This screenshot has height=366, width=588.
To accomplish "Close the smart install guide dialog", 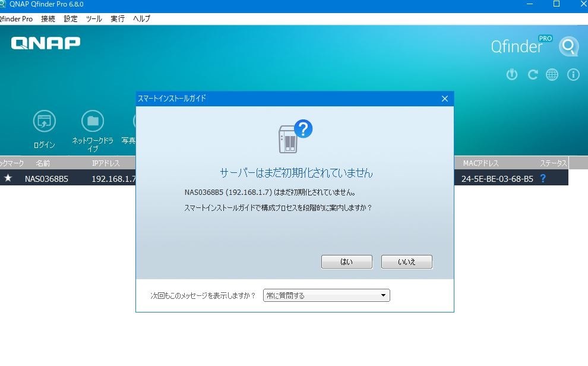I will click(x=444, y=99).
